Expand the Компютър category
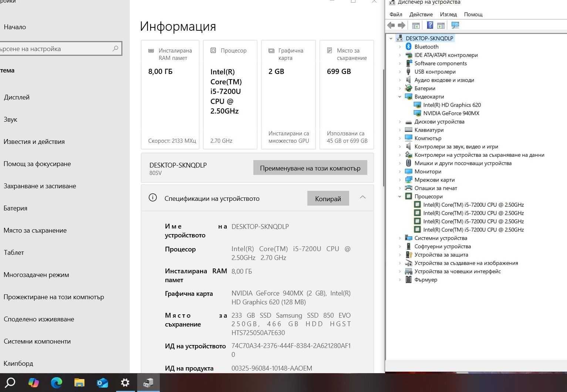This screenshot has width=567, height=392. point(400,138)
